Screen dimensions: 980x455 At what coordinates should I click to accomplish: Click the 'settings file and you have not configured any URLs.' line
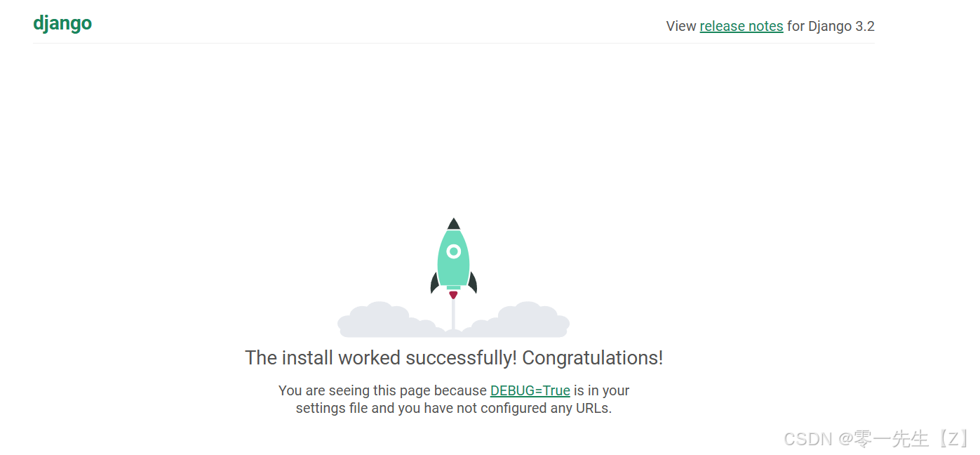454,408
